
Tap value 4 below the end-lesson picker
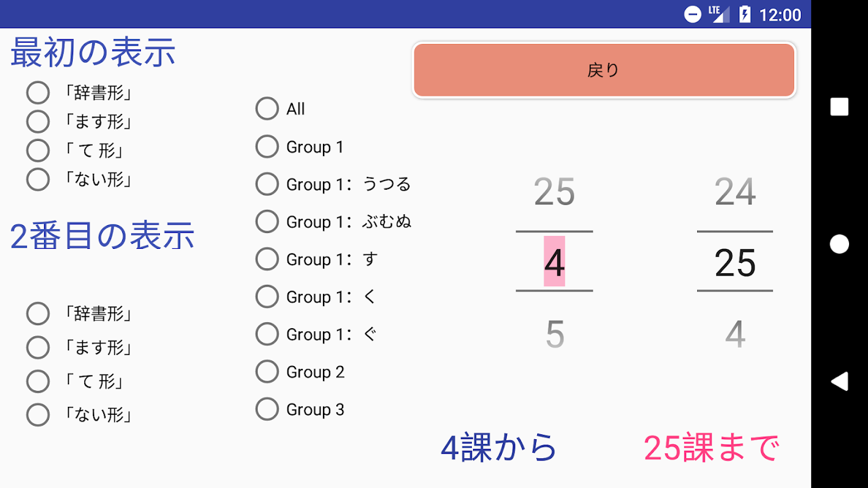735,334
